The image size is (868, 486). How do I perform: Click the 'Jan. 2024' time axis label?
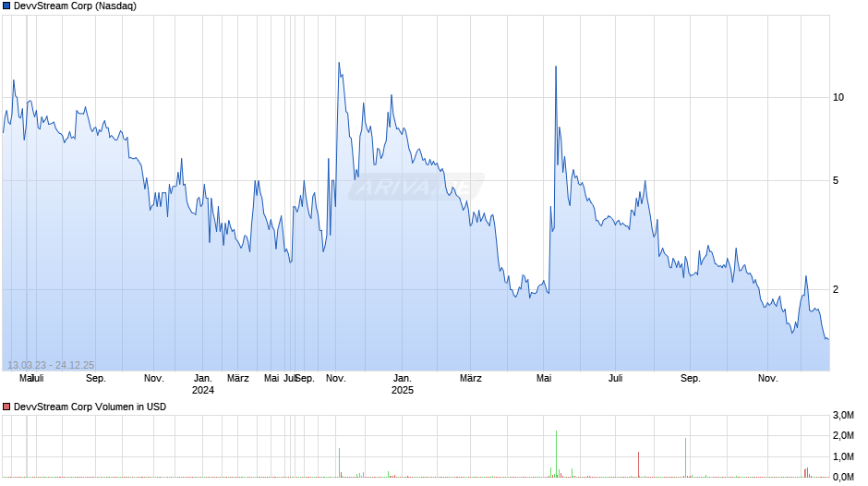(x=203, y=384)
